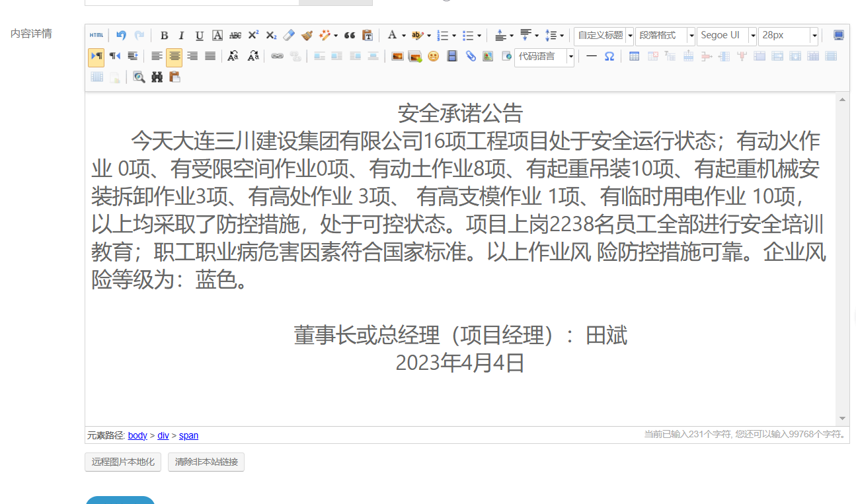Screen dimensions: 856x504
Task: Place cursor on the 安全承诺公告 title
Action: point(460,114)
